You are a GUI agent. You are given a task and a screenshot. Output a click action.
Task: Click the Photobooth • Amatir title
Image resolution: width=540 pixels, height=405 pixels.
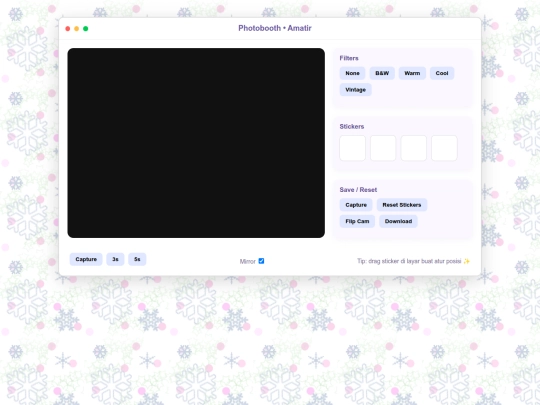[275, 28]
